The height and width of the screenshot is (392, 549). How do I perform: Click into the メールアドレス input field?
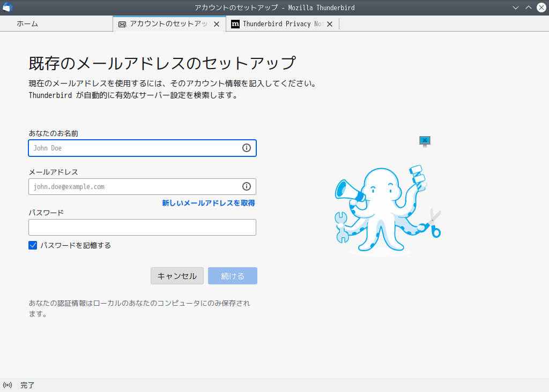tap(142, 187)
